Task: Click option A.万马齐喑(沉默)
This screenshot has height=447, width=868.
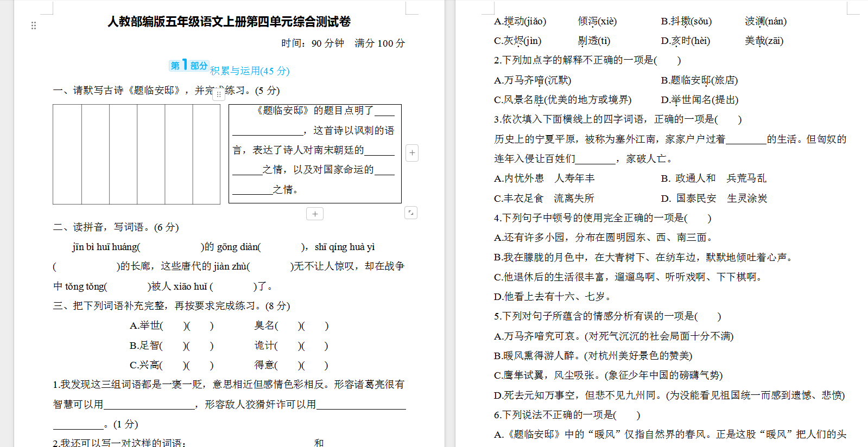Action: (533, 80)
